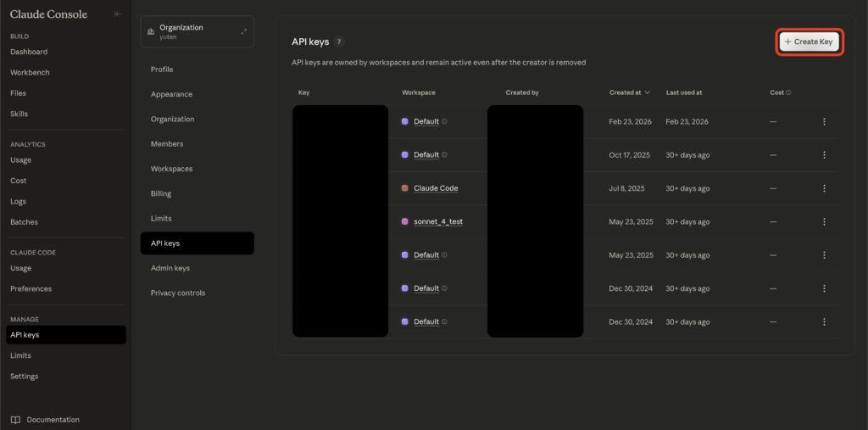Viewport: 868px width, 430px height.
Task: Click the purple swatch of the last Default workspace
Action: tap(405, 321)
